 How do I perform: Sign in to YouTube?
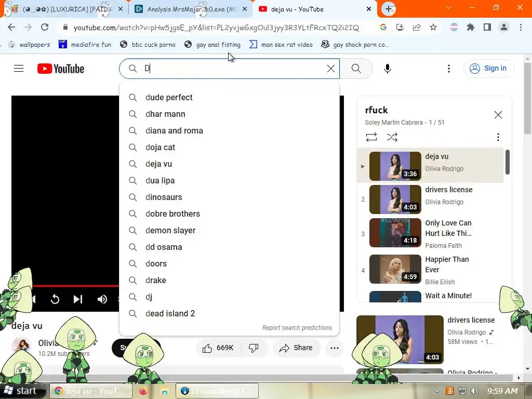[x=488, y=68]
